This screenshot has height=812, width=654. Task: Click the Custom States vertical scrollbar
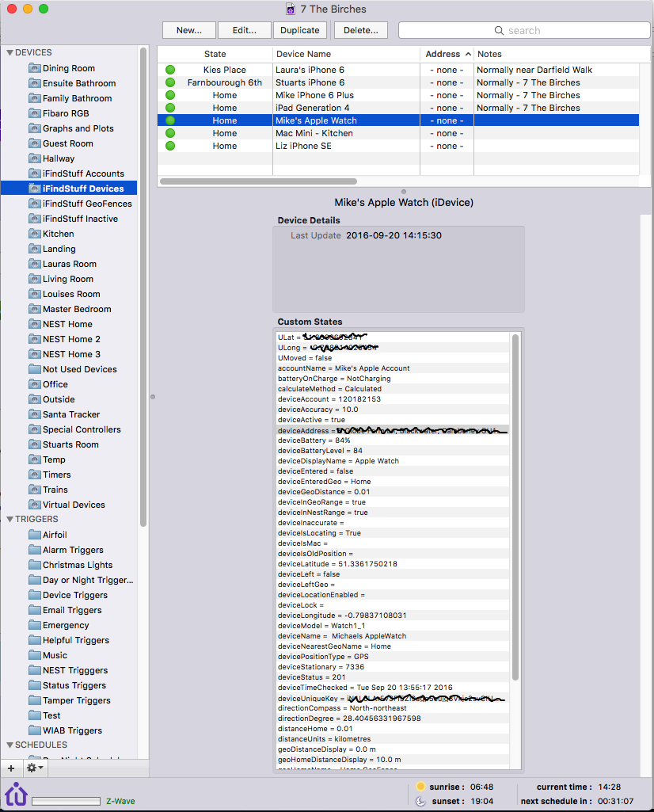tap(515, 508)
